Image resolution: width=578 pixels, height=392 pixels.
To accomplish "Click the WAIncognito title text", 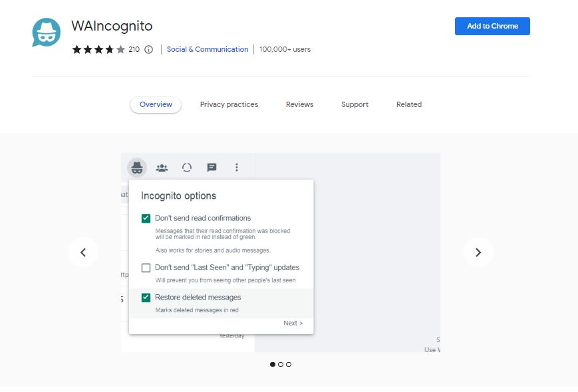I will [112, 26].
